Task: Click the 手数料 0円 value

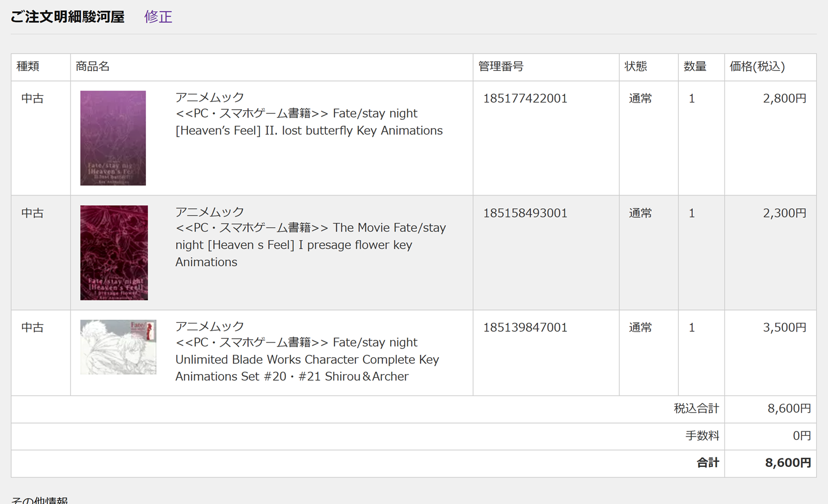Action: click(801, 435)
